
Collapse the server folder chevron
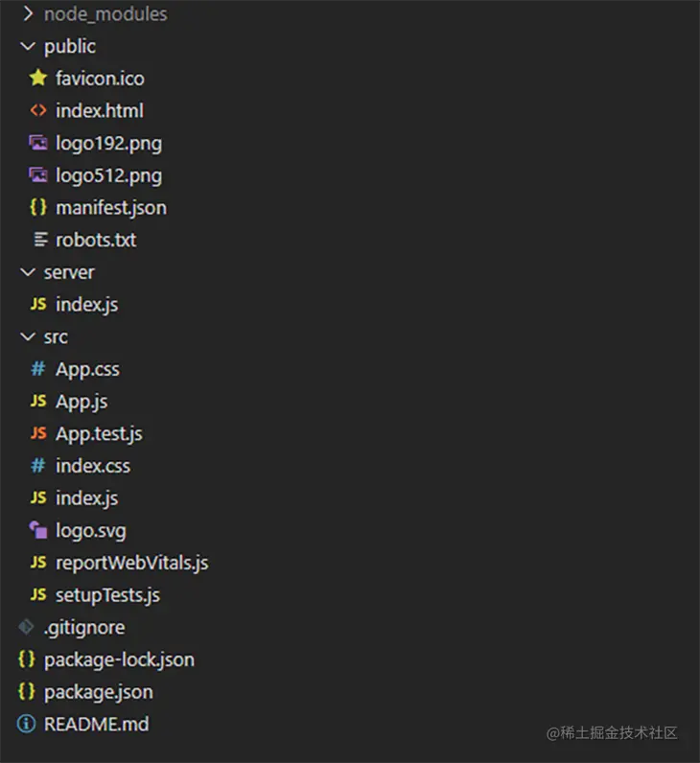(28, 272)
